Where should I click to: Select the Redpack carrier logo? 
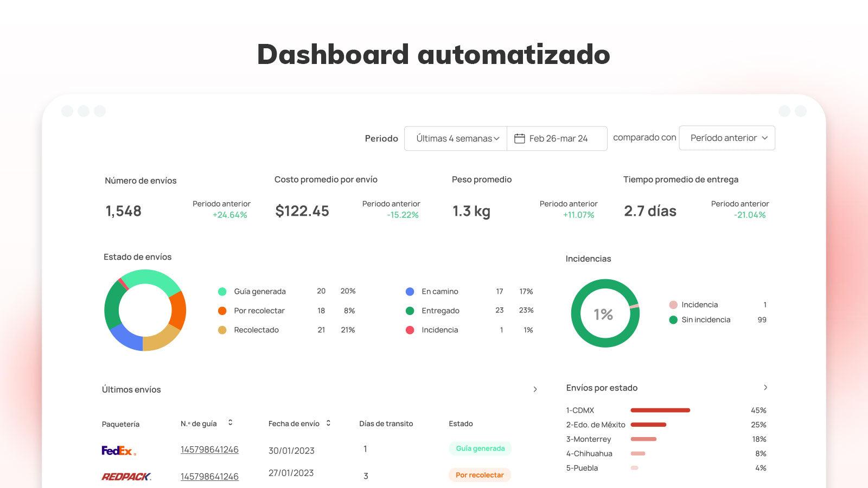(125, 476)
